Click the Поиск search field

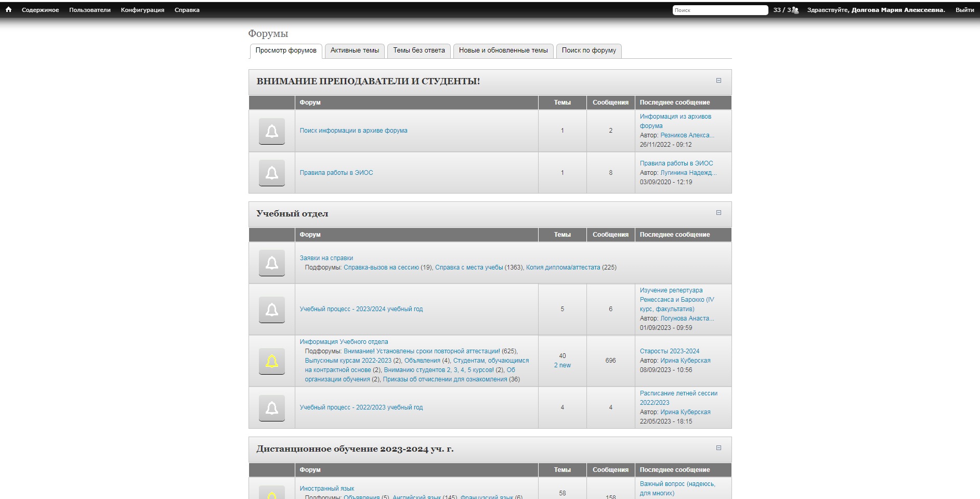coord(720,10)
